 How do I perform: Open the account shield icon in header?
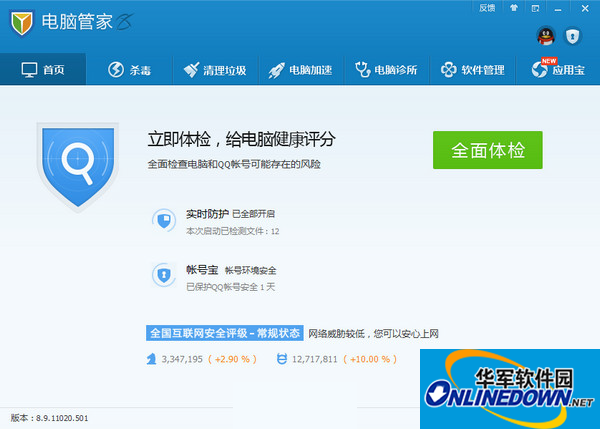pos(572,36)
